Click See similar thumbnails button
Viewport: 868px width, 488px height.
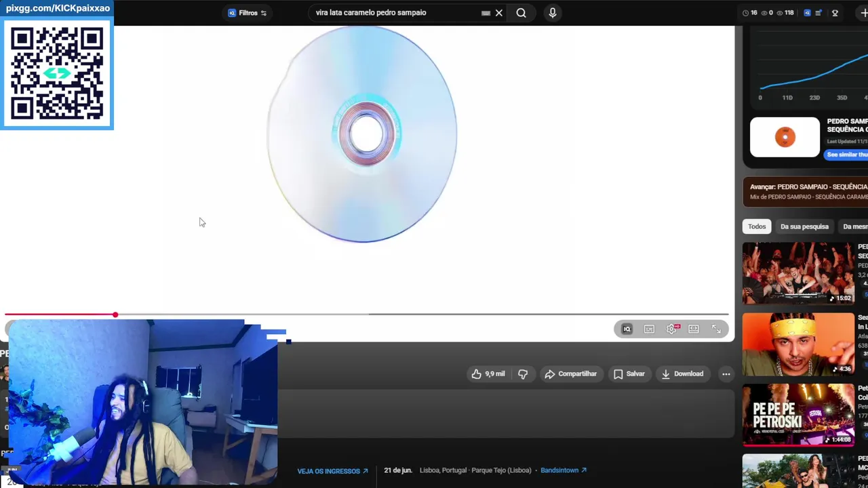tap(846, 155)
